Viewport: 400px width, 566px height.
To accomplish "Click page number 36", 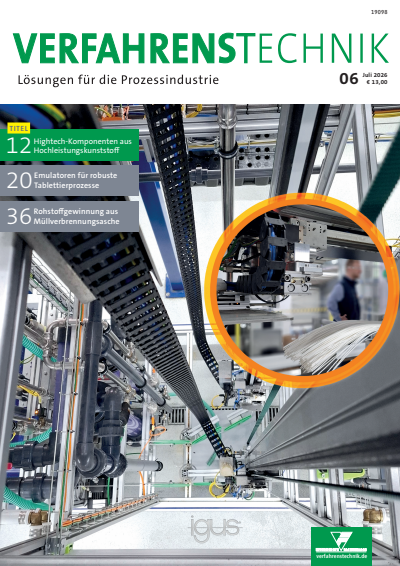I will coord(19,217).
